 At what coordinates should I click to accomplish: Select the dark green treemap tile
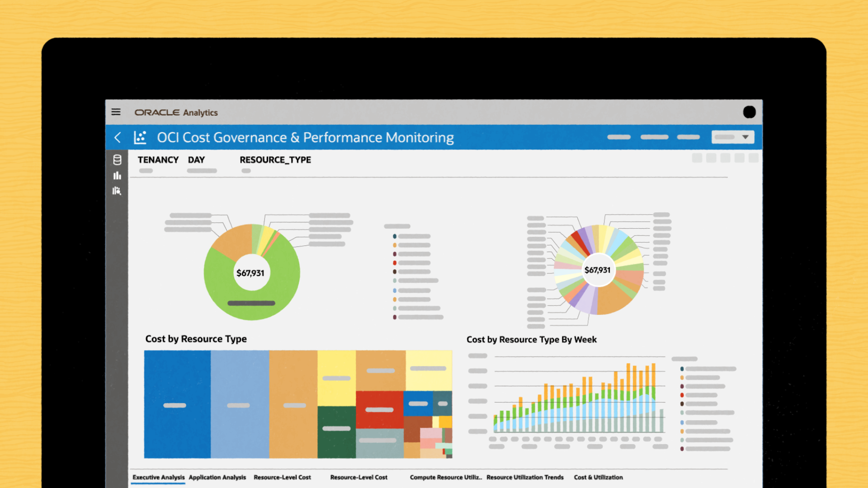point(336,432)
